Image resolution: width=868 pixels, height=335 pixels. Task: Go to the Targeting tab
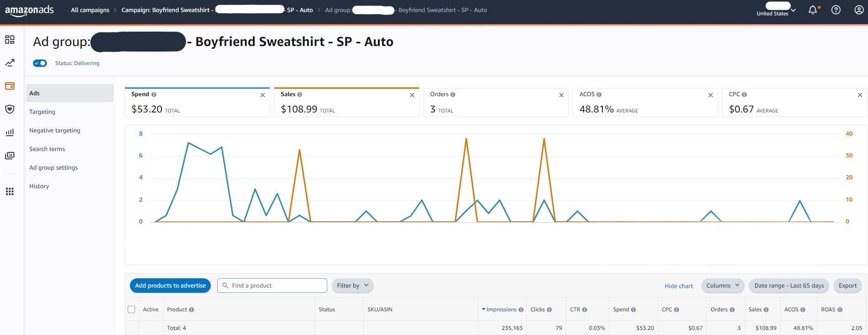[42, 112]
